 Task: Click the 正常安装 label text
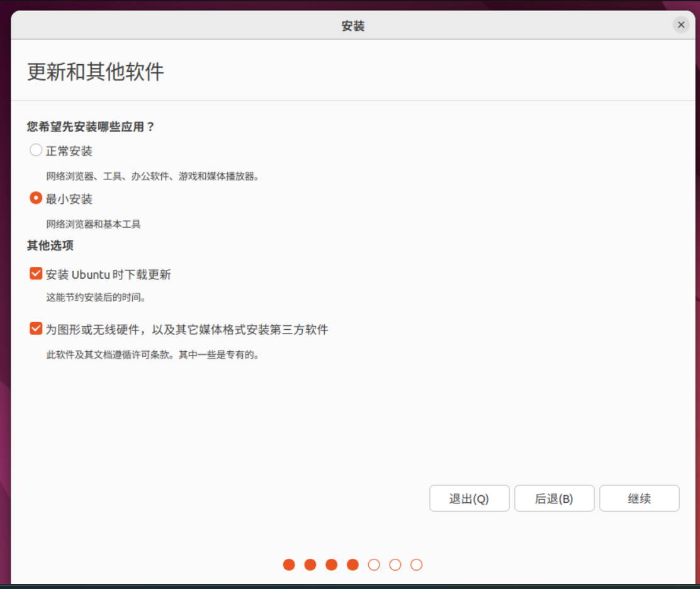click(69, 151)
